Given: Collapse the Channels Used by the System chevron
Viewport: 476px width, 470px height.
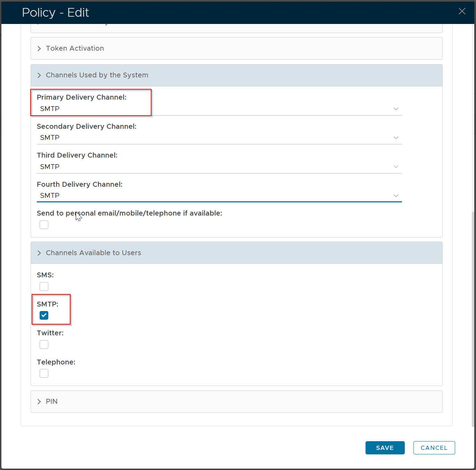Looking at the screenshot, I should pos(39,75).
